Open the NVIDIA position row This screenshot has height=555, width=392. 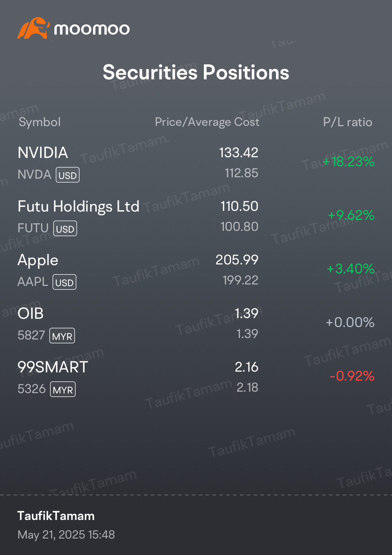[x=196, y=163]
